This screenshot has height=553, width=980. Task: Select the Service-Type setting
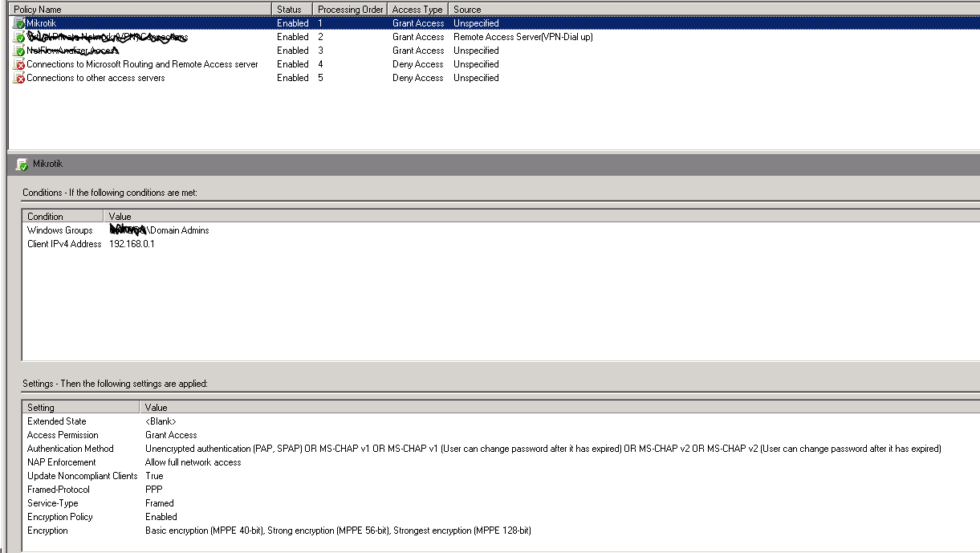click(53, 503)
